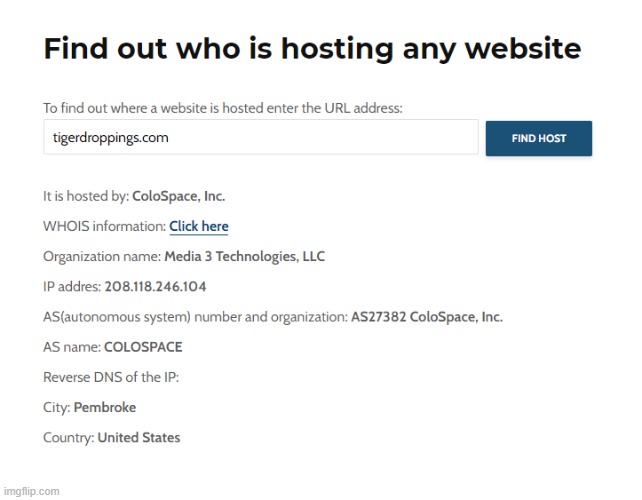This screenshot has height=500, width=642.
Task: Open the WHOIS "Click here" link
Action: pyautogui.click(x=199, y=227)
